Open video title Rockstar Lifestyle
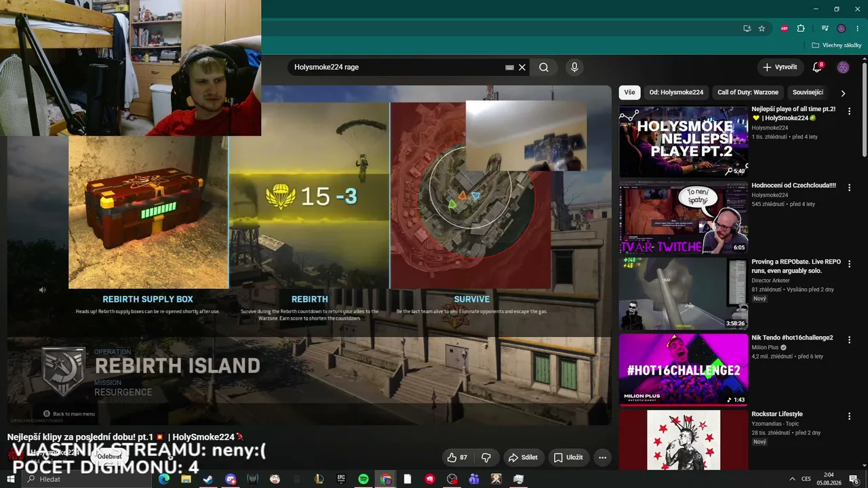This screenshot has height=488, width=868. (777, 414)
